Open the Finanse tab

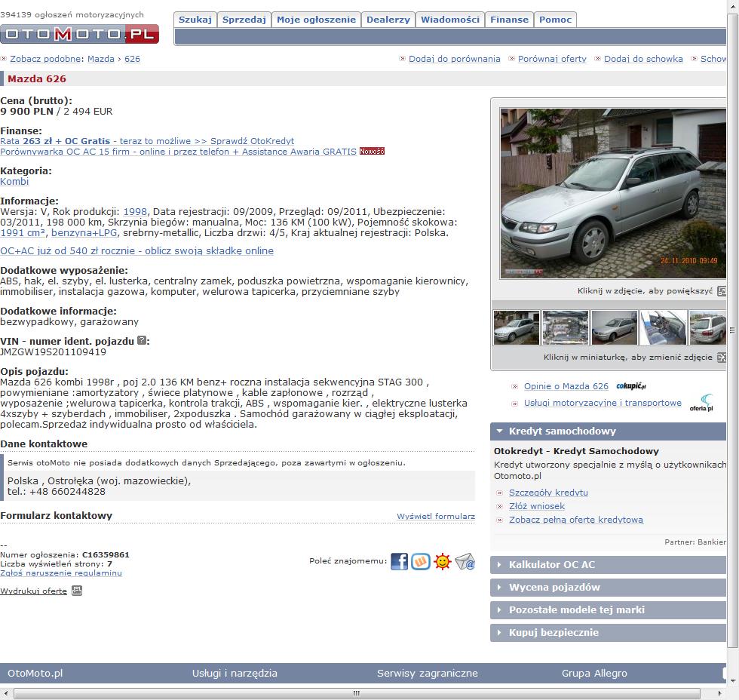(x=510, y=20)
